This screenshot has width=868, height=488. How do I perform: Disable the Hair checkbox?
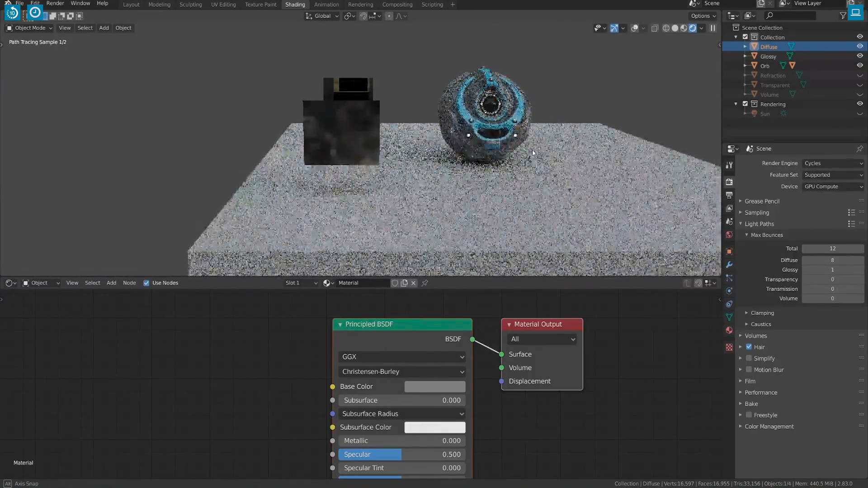click(749, 347)
